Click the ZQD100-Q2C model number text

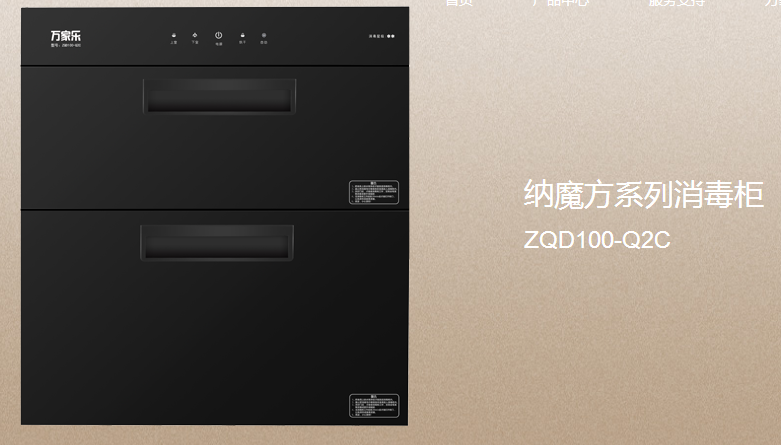(597, 240)
